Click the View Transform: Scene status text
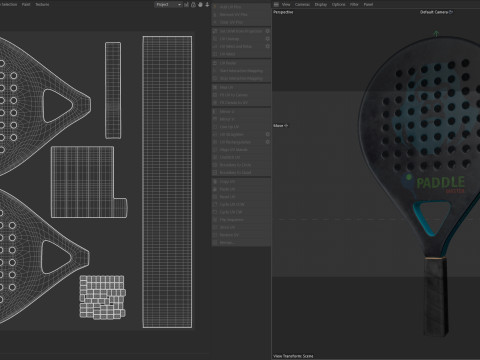Image resolution: width=480 pixels, height=360 pixels. (x=293, y=356)
